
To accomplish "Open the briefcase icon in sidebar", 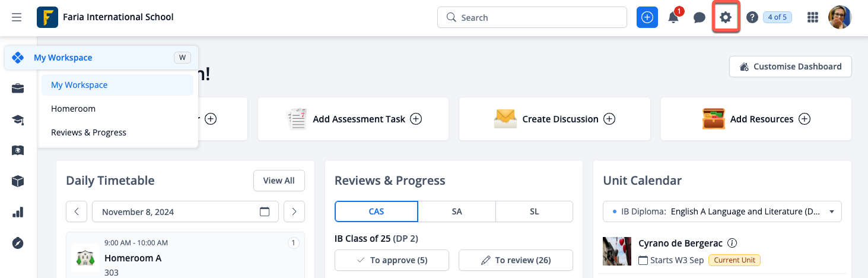I will [18, 89].
